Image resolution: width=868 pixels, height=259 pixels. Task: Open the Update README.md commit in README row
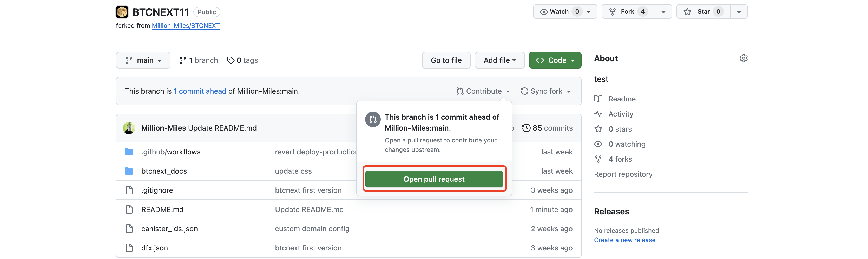(309, 209)
